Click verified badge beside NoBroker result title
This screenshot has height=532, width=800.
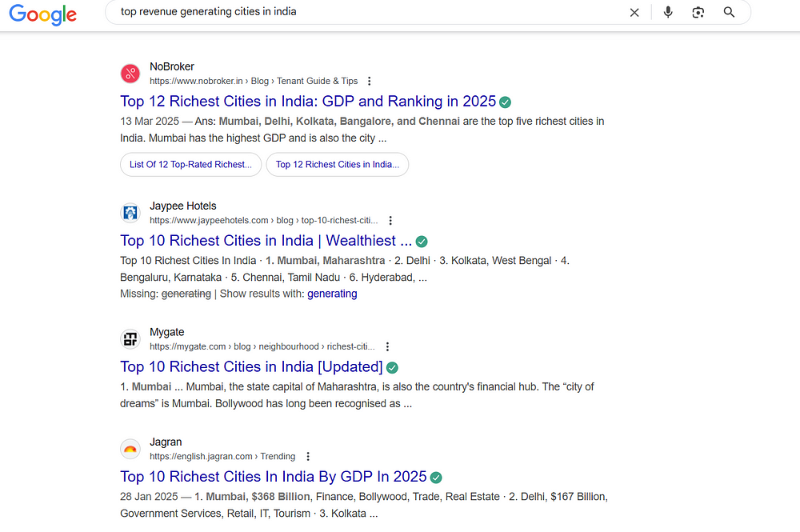coord(505,102)
